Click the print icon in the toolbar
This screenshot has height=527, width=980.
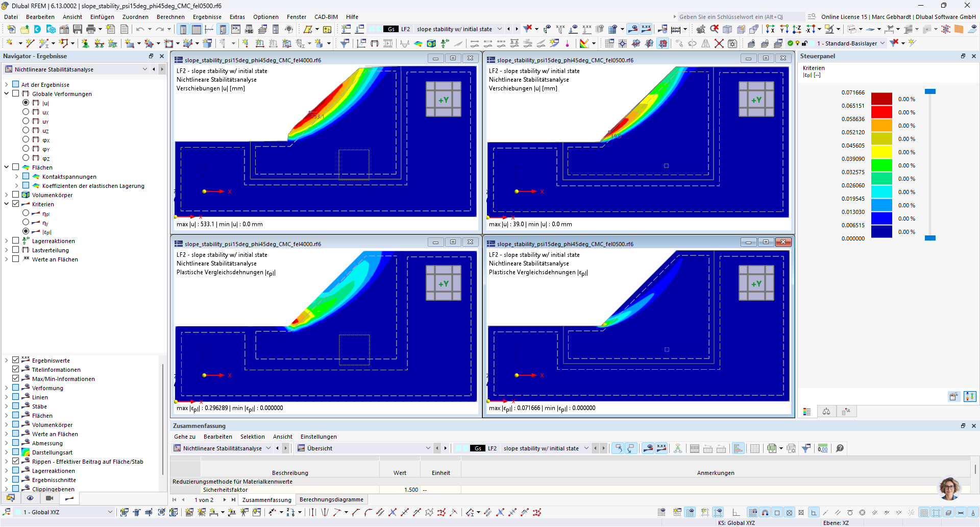pyautogui.click(x=91, y=29)
